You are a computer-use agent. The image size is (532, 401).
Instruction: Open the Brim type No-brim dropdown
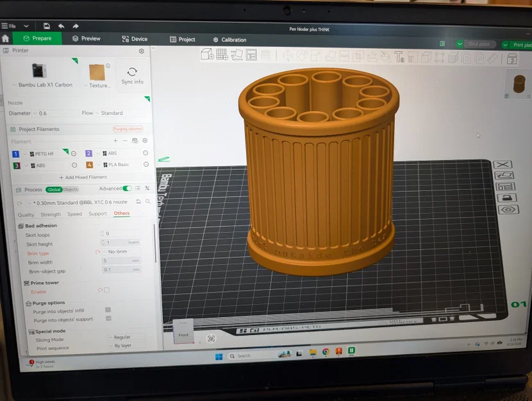coord(121,252)
